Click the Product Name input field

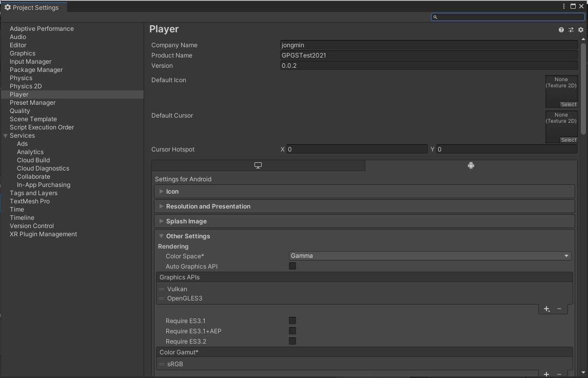tap(428, 55)
